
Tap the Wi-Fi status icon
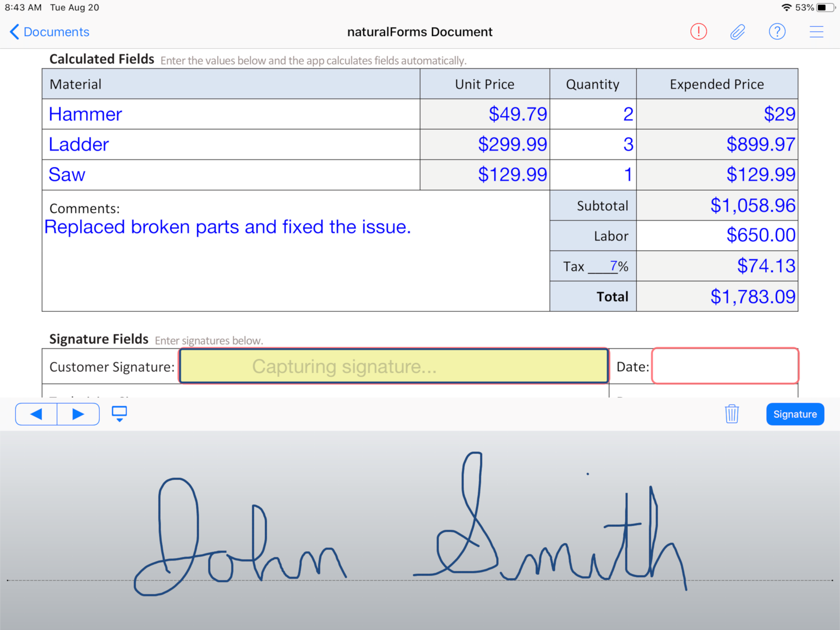(x=787, y=8)
